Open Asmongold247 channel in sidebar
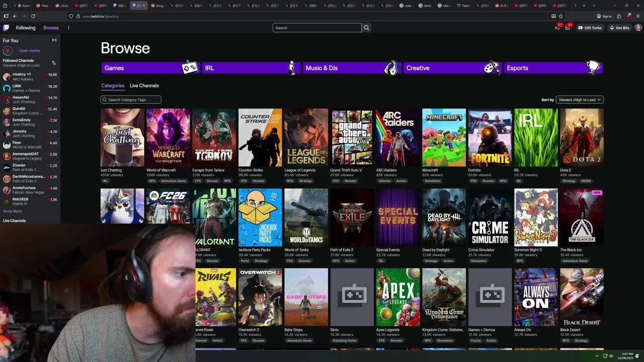644x362 pixels. click(30, 156)
